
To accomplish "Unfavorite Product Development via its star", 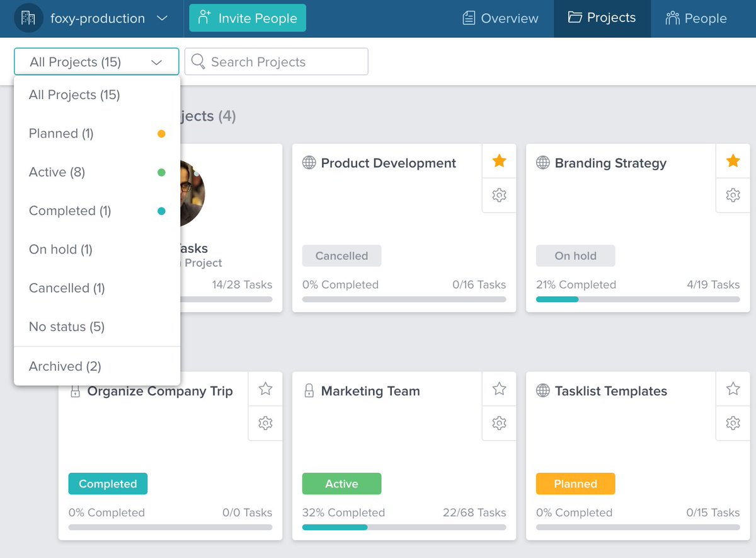I will [499, 161].
